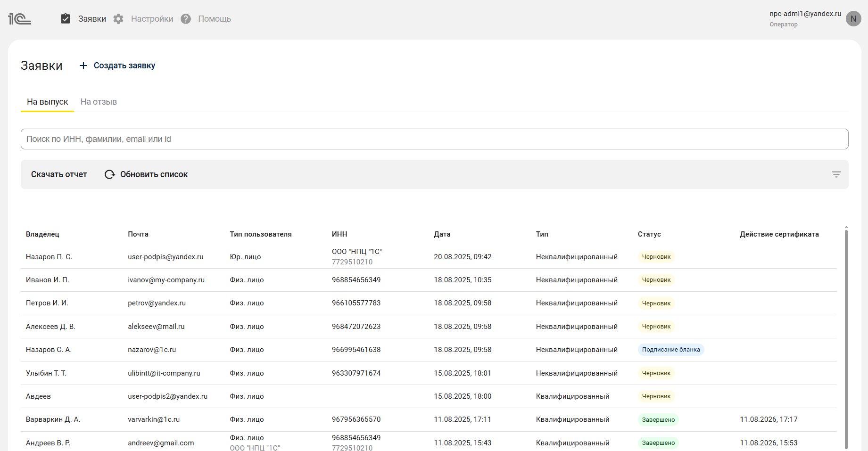
Task: Open the row for Назаров П. С.
Action: [x=429, y=257]
